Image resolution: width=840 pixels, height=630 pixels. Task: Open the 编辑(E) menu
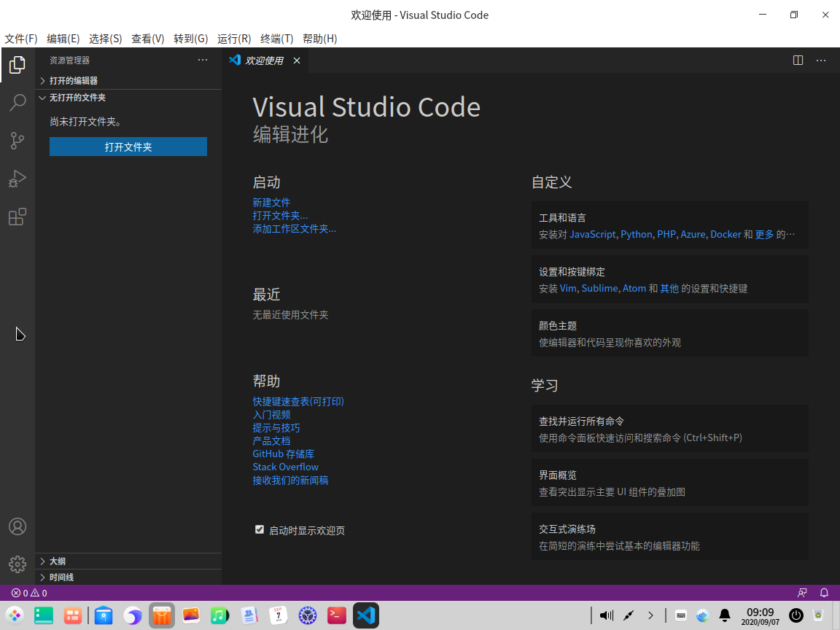63,39
